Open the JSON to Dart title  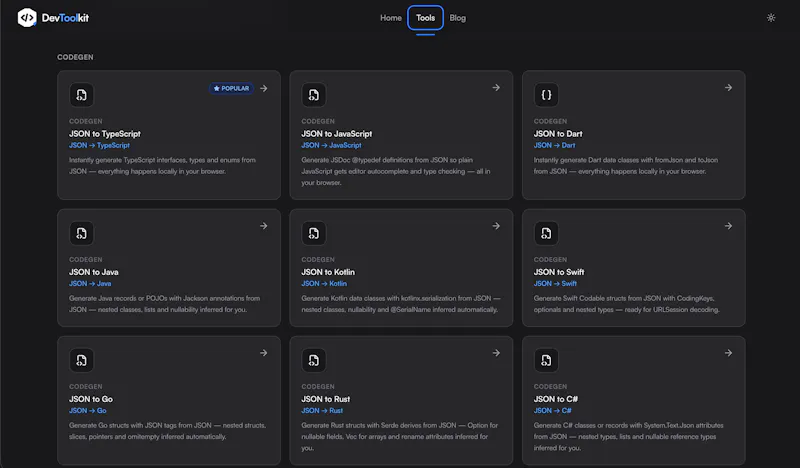point(558,134)
